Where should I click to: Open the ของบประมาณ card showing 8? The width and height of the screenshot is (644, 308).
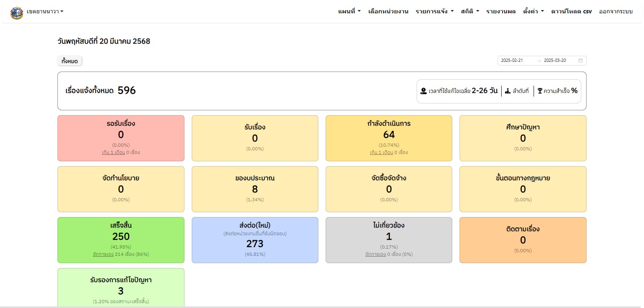point(255,189)
